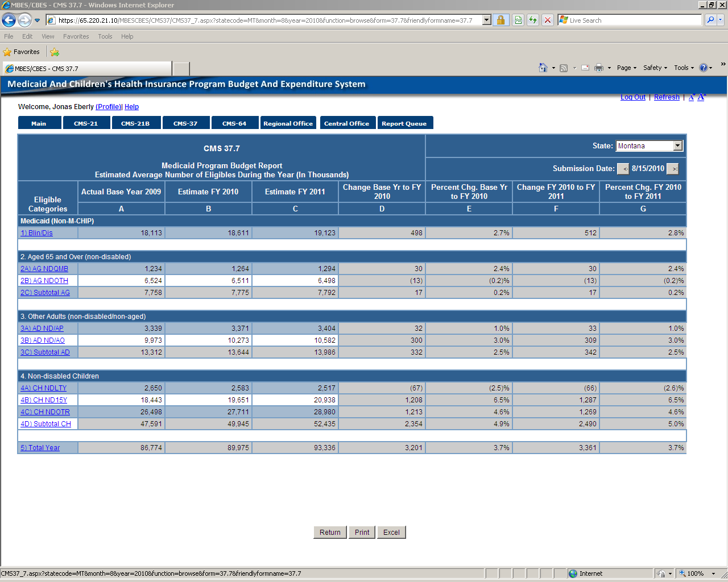
Task: Click the Add to Favorites star icon
Action: (x=55, y=52)
